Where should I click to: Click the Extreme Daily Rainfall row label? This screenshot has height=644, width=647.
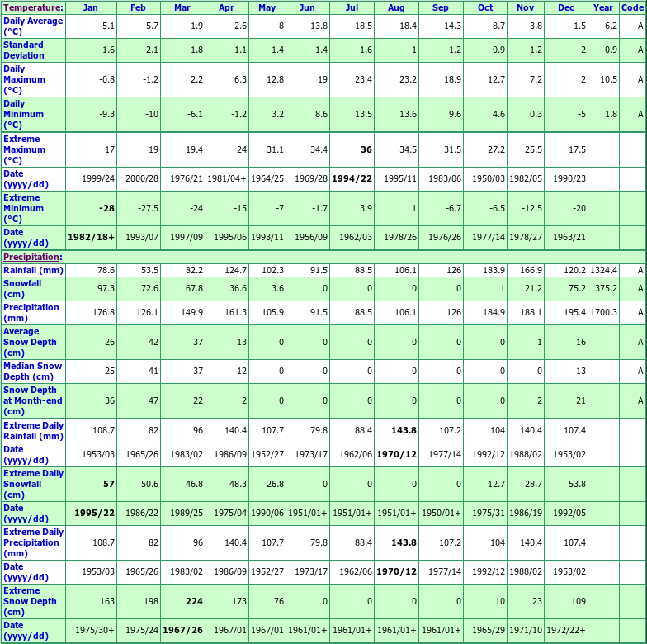point(33,430)
